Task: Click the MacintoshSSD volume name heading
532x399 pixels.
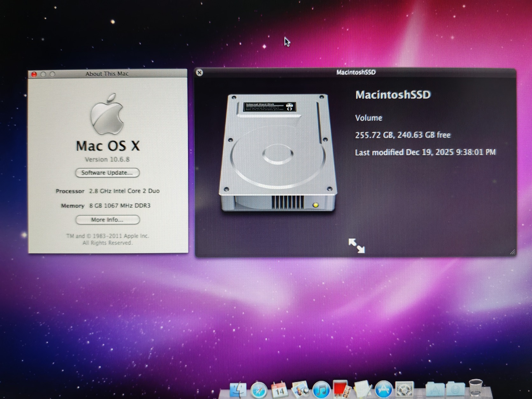Action: (x=393, y=95)
